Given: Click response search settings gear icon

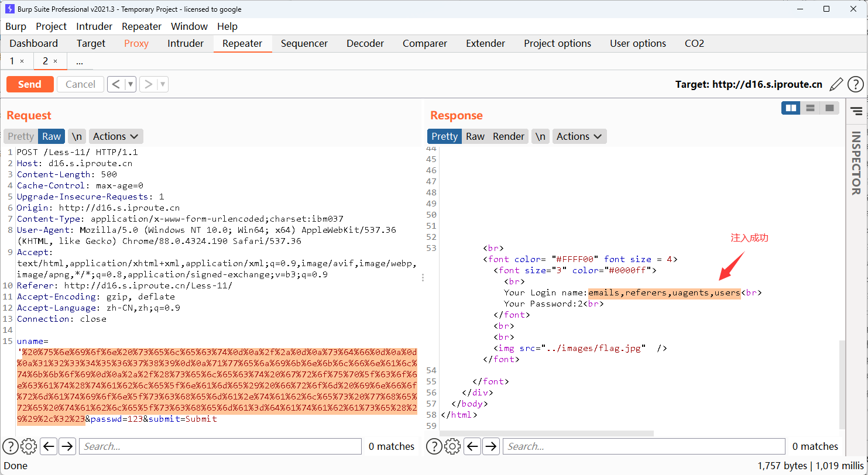Looking at the screenshot, I should [452, 446].
